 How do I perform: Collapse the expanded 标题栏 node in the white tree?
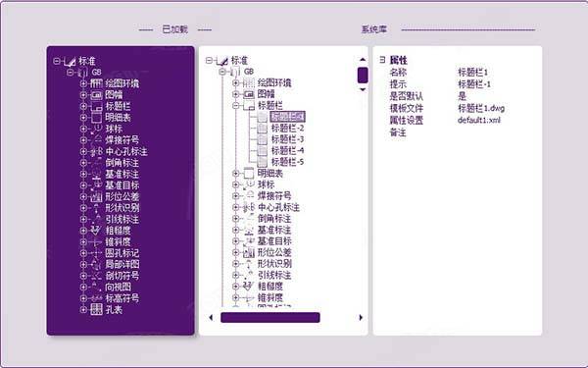click(x=236, y=106)
